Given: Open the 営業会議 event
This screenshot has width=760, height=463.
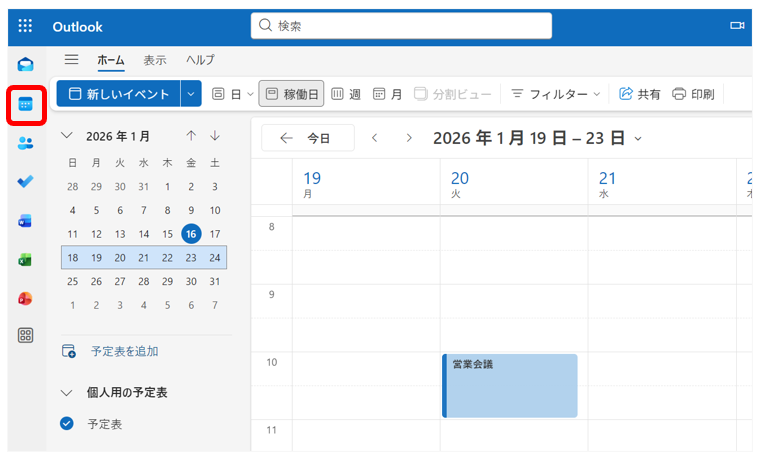Looking at the screenshot, I should click(x=509, y=385).
